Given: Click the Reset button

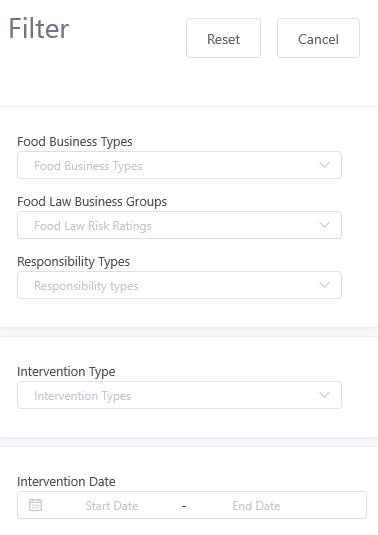Looking at the screenshot, I should (x=223, y=38).
